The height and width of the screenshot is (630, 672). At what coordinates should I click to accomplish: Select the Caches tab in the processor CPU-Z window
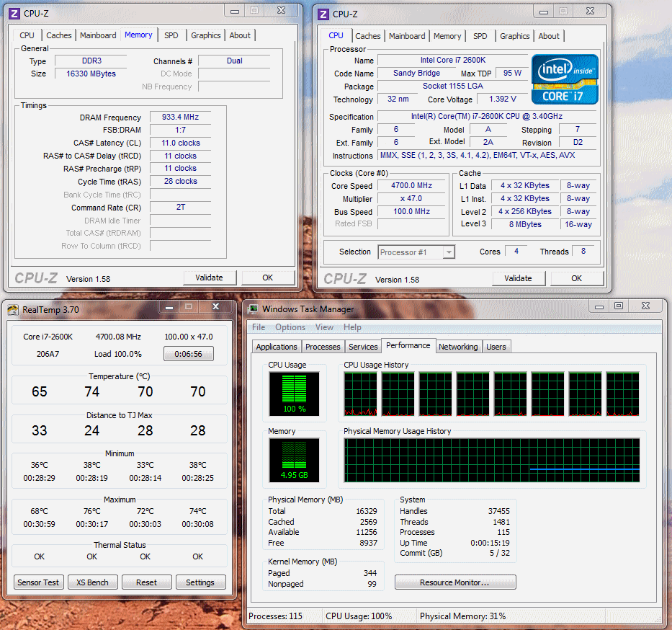[368, 36]
